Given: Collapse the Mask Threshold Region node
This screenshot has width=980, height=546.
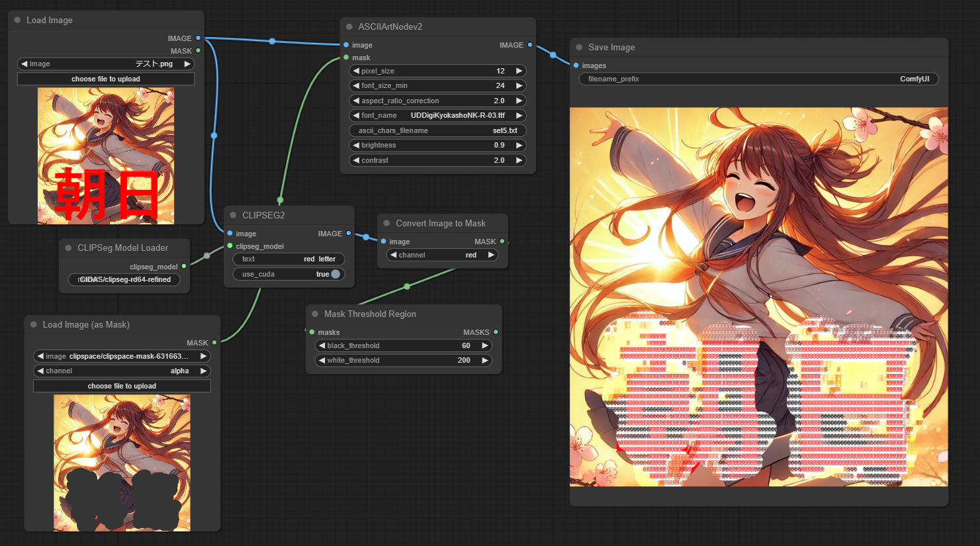Looking at the screenshot, I should pos(316,314).
